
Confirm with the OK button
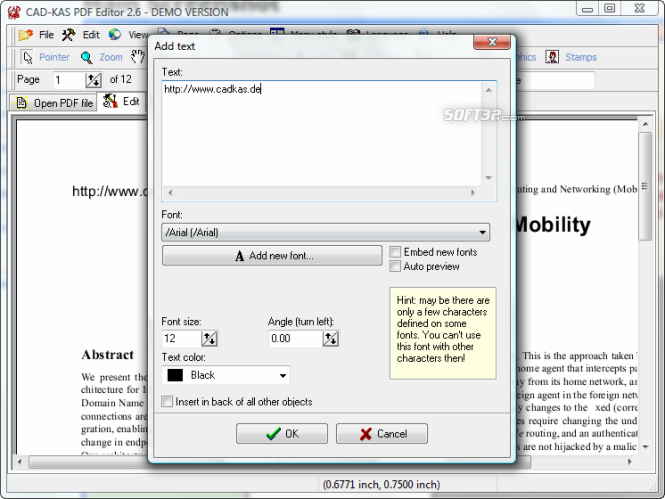point(282,434)
